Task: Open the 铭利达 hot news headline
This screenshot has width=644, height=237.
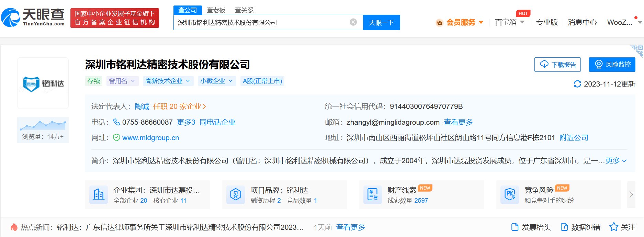Action: click(180, 227)
